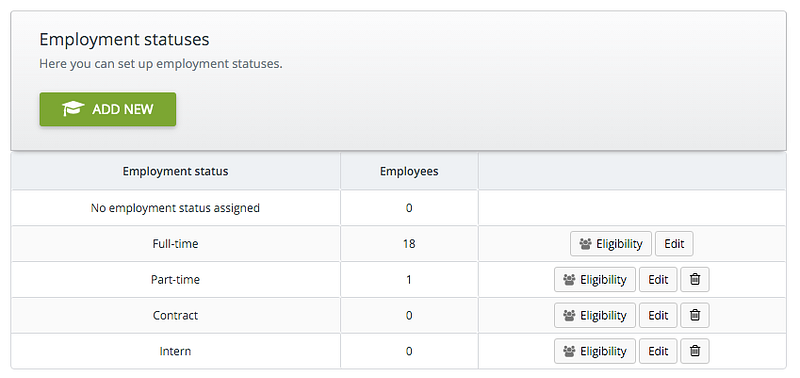Select the 'No employment status assigned' row label
Image resolution: width=800 pixels, height=378 pixels.
click(x=176, y=208)
